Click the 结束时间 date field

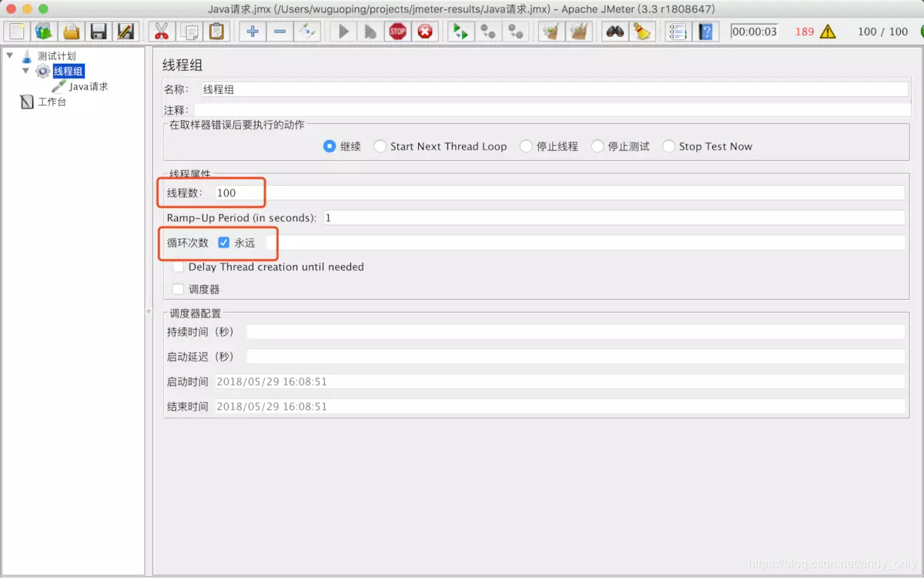(x=559, y=406)
